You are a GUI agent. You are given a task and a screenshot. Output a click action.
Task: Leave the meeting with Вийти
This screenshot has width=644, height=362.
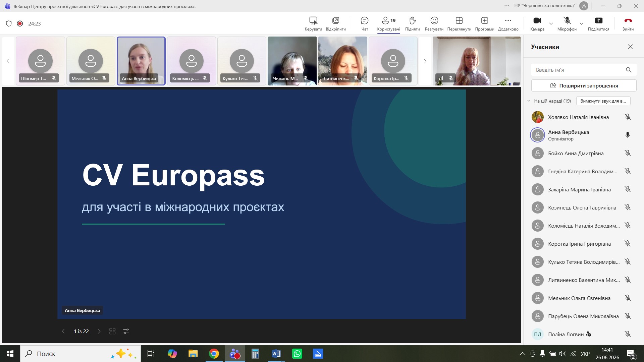628,24
